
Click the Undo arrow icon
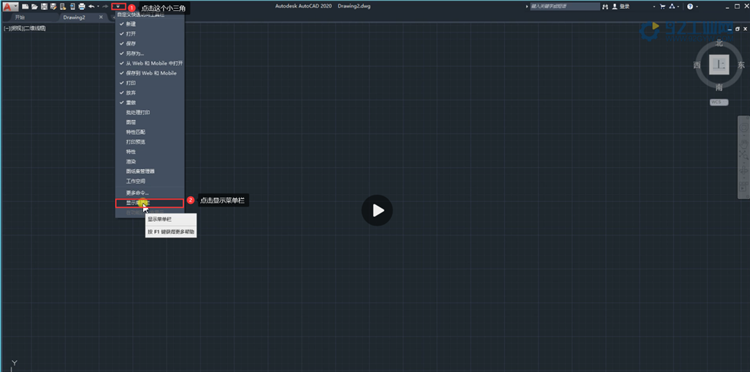(x=91, y=7)
